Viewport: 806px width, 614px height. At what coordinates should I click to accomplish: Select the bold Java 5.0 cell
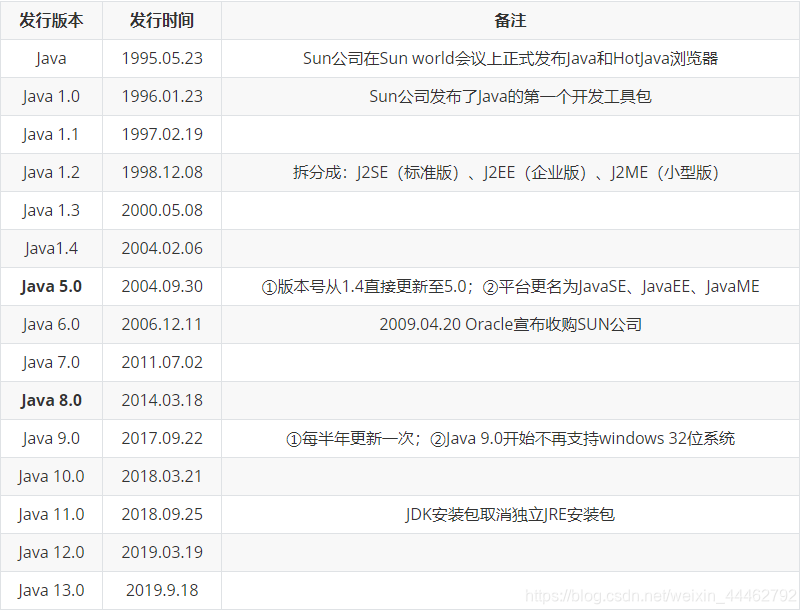51,286
